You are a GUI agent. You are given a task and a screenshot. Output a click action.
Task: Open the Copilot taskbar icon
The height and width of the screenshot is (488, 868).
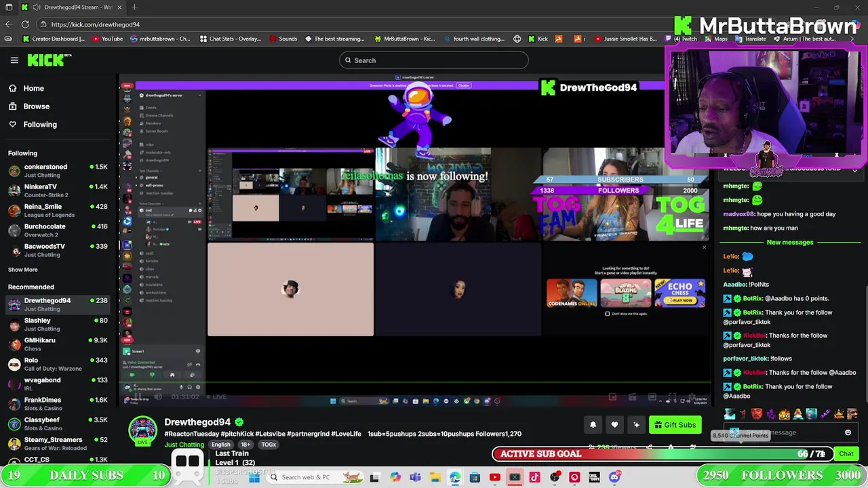pos(395,477)
